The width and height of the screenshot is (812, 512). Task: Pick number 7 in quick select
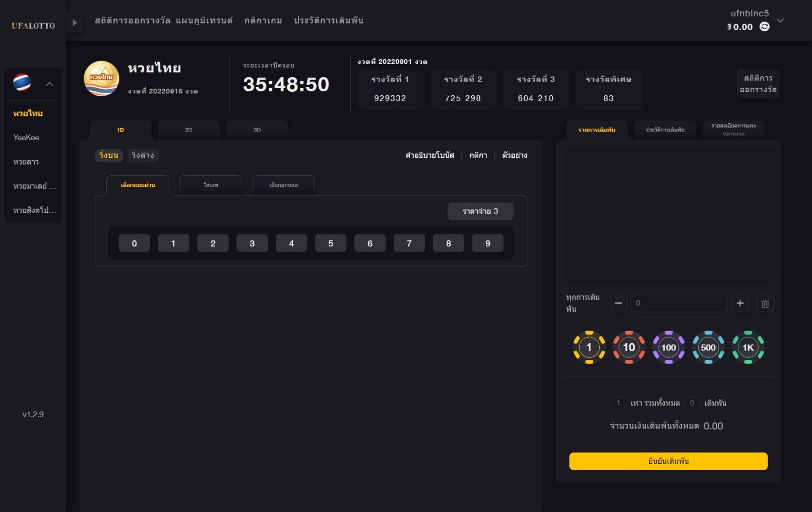coord(409,243)
